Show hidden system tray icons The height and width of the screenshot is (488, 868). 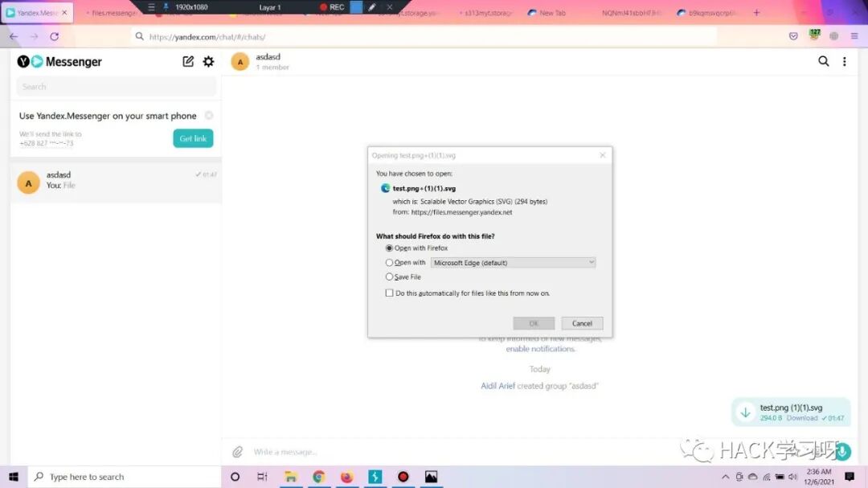pyautogui.click(x=725, y=477)
